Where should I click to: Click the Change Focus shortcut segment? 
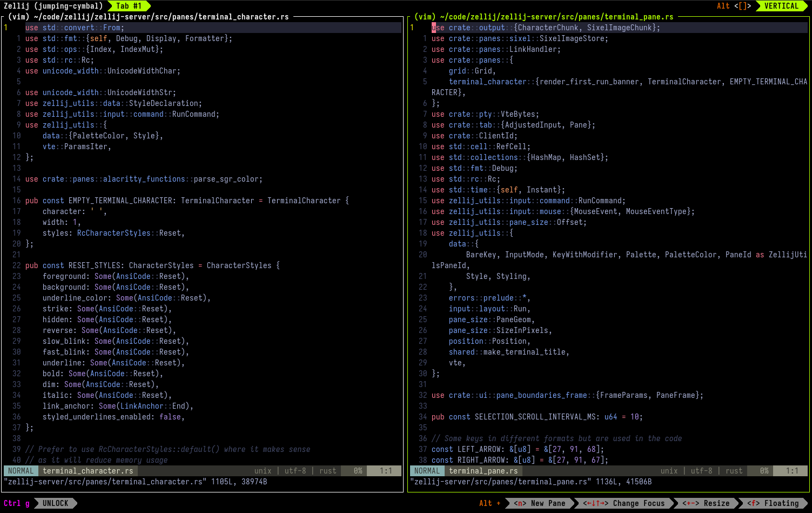pyautogui.click(x=623, y=503)
